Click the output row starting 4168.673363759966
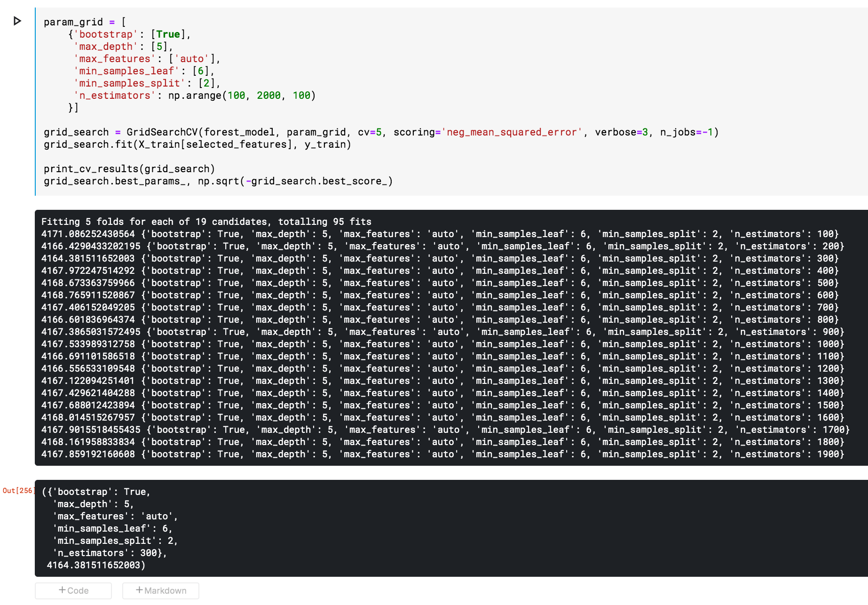 (440, 283)
